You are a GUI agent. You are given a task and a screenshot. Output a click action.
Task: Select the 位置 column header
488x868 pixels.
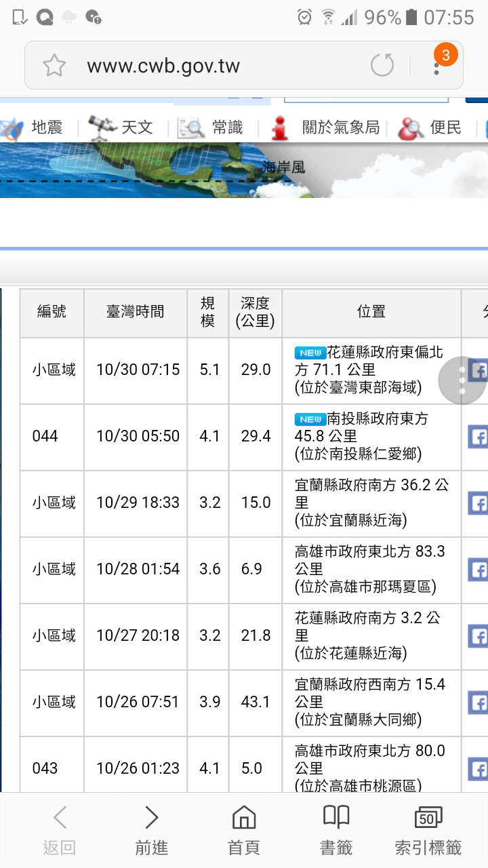click(x=371, y=313)
